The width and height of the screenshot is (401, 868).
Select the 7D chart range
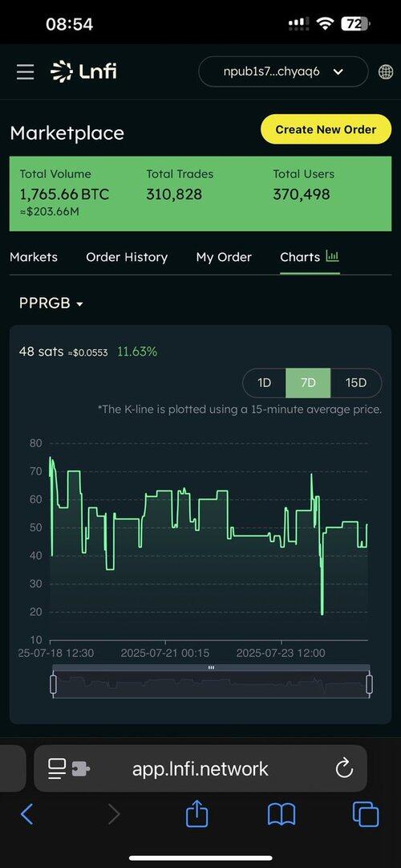pos(308,382)
